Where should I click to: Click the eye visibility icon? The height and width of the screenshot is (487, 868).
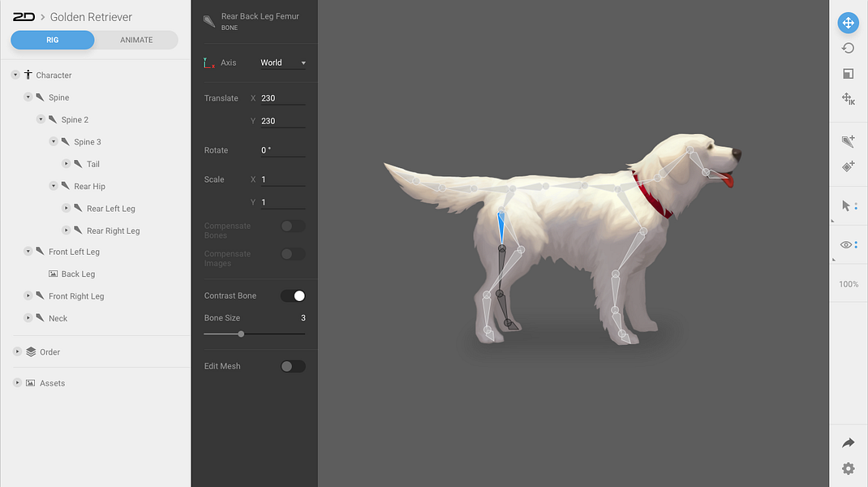(x=844, y=244)
